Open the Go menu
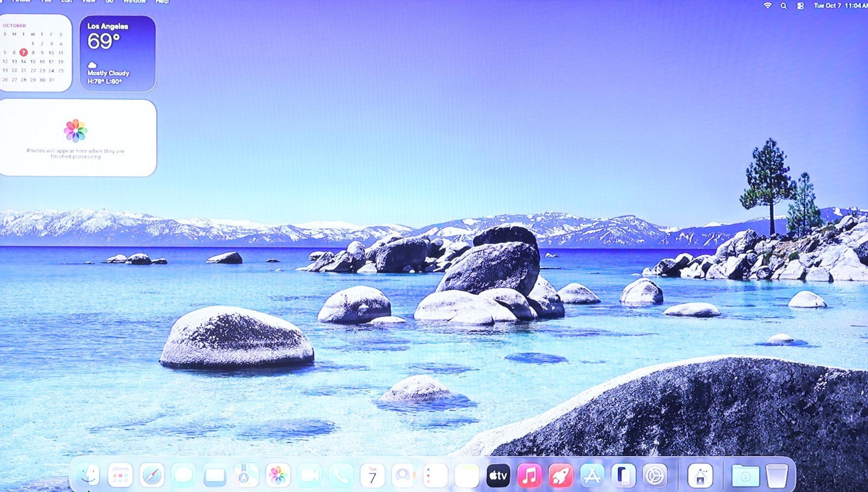Image resolution: width=868 pixels, height=492 pixels. pos(109,2)
